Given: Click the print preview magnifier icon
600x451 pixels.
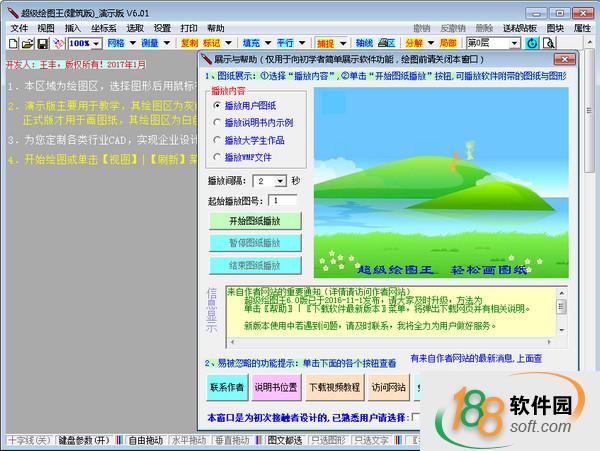Looking at the screenshot, I should click(x=549, y=43).
